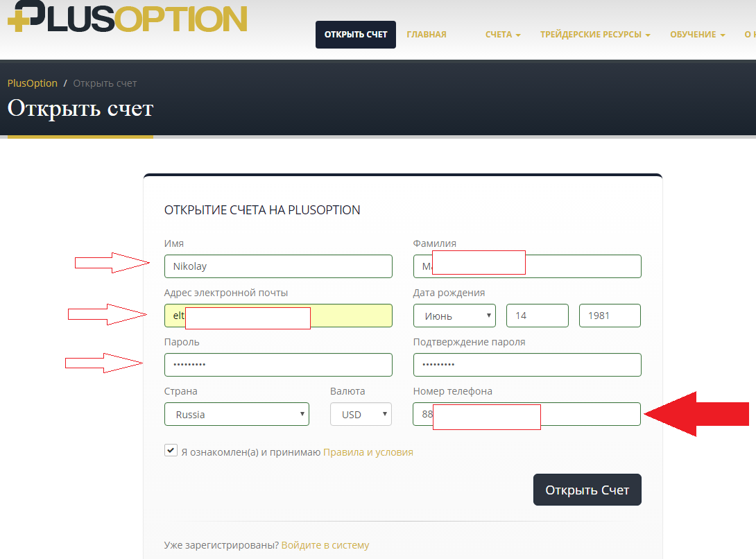The image size is (756, 559).
Task: Open the Страна dropdown showing Russia
Action: pos(237,414)
